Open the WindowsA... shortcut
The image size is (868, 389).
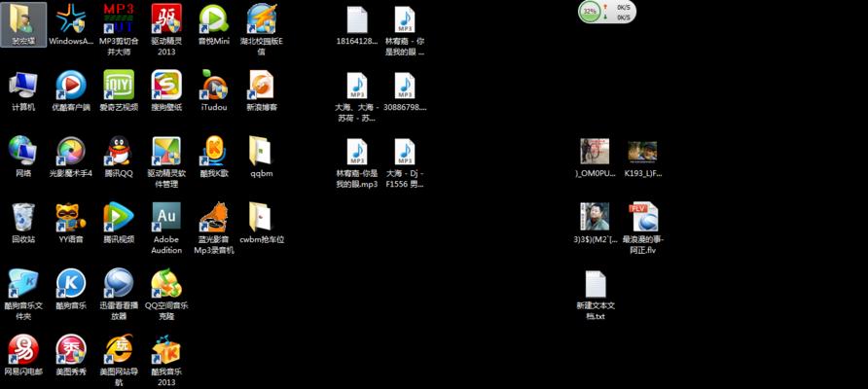click(71, 25)
